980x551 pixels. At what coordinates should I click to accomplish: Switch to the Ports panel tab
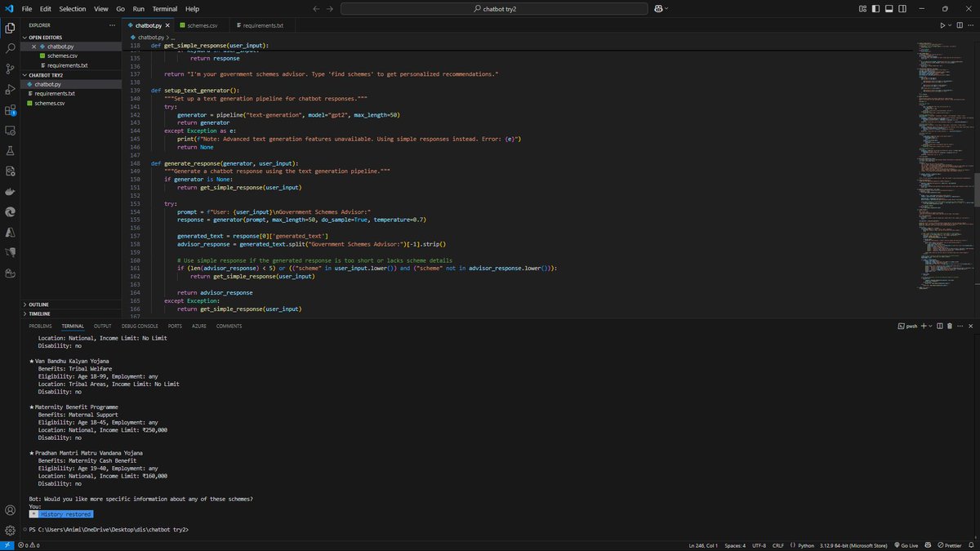pos(175,326)
